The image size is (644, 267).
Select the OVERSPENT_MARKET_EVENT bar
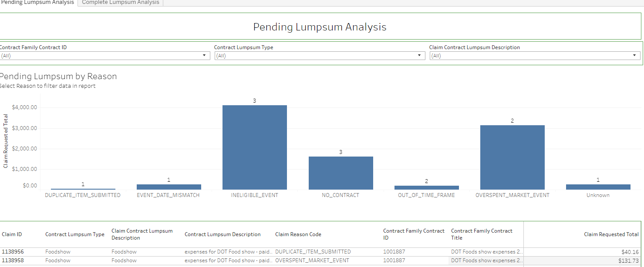(x=512, y=157)
